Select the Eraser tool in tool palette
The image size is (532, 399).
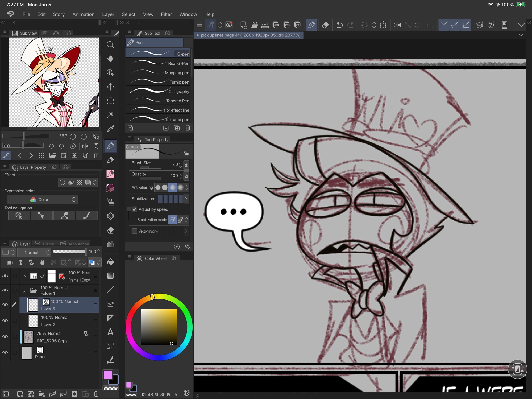pyautogui.click(x=110, y=230)
